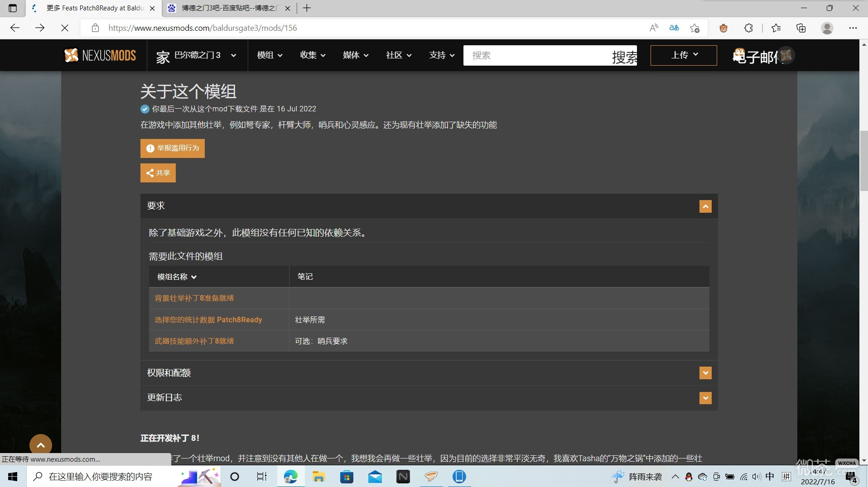
Task: Click the volume icon in system tray
Action: [756, 477]
